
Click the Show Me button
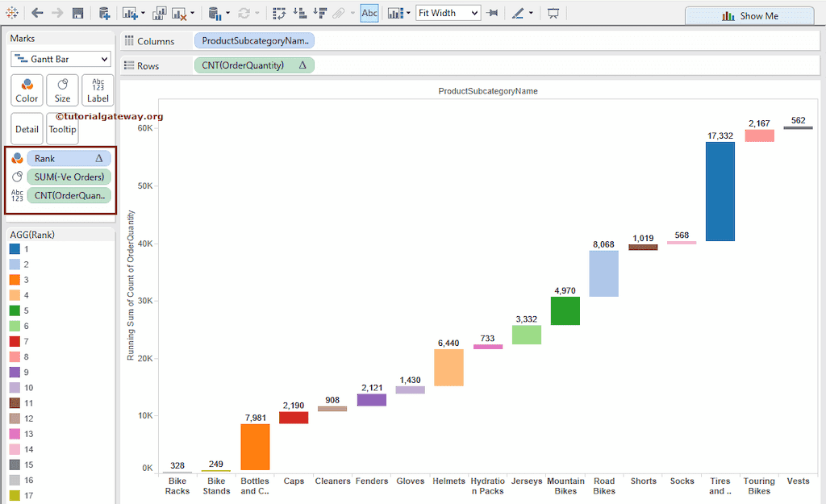tap(749, 14)
